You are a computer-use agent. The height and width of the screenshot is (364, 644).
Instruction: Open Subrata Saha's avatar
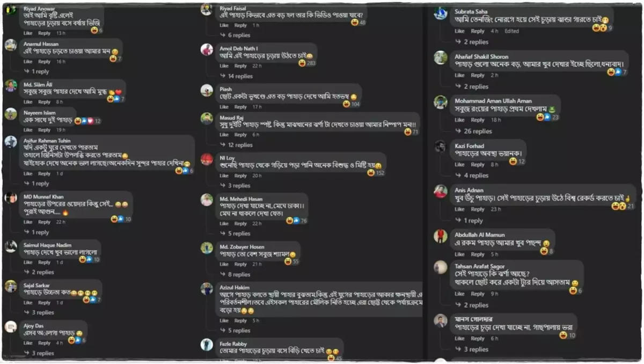click(x=441, y=13)
